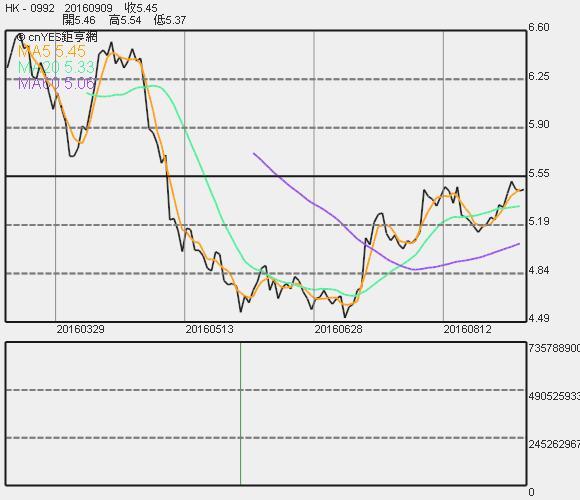Click the 4.84 price axis label

pos(539,270)
